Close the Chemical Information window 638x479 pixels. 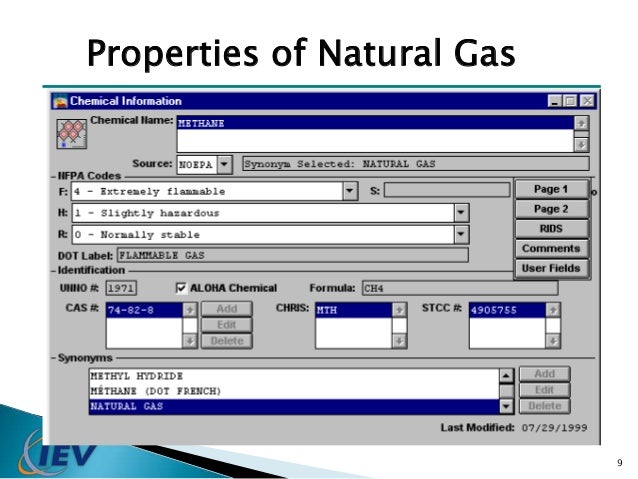tap(587, 101)
